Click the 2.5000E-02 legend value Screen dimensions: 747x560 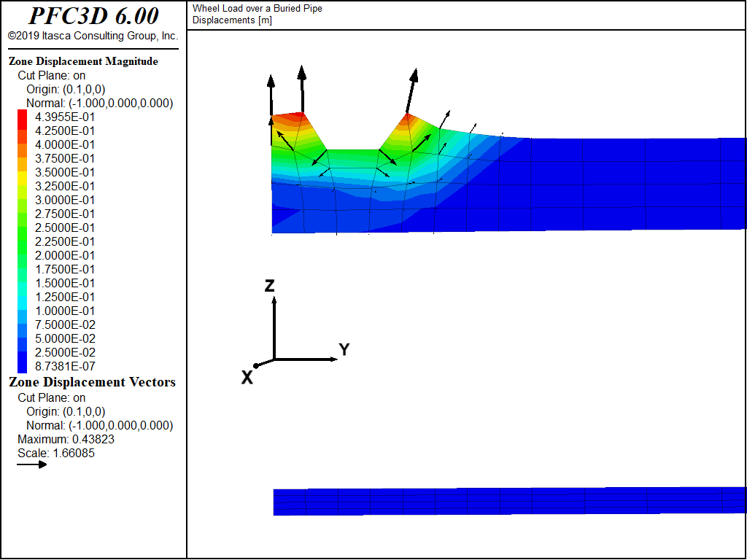coord(65,352)
